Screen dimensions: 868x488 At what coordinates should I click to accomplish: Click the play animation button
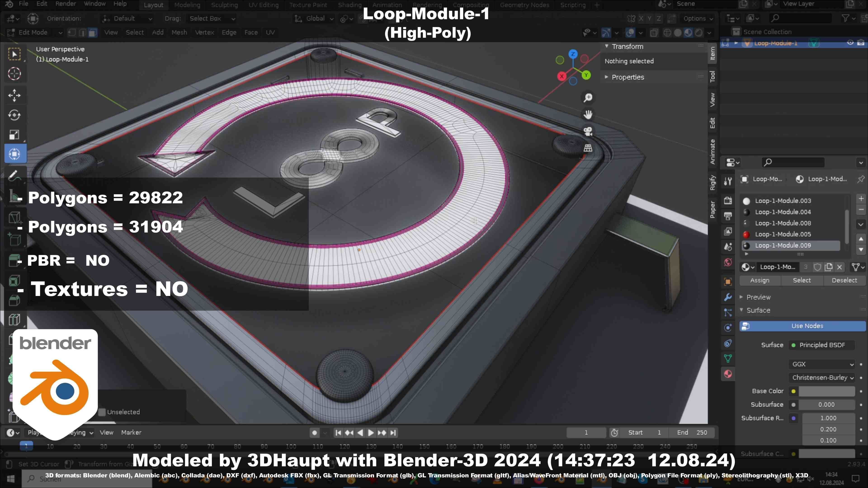[x=371, y=433]
